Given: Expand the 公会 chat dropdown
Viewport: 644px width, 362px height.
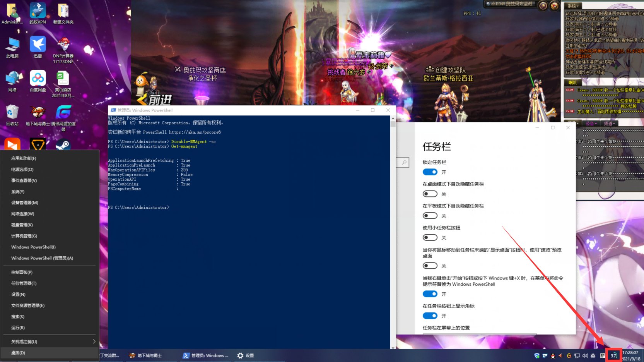Looking at the screenshot, I should click(591, 123).
